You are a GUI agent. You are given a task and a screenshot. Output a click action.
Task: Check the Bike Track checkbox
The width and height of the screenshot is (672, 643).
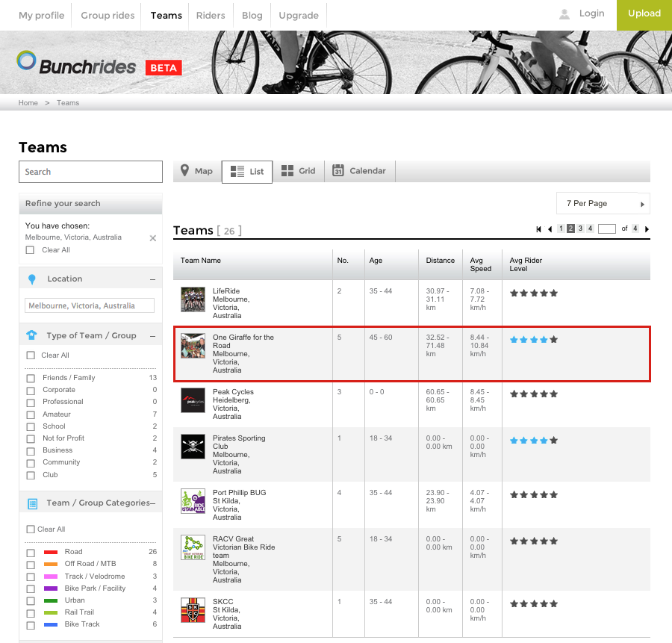(x=31, y=625)
